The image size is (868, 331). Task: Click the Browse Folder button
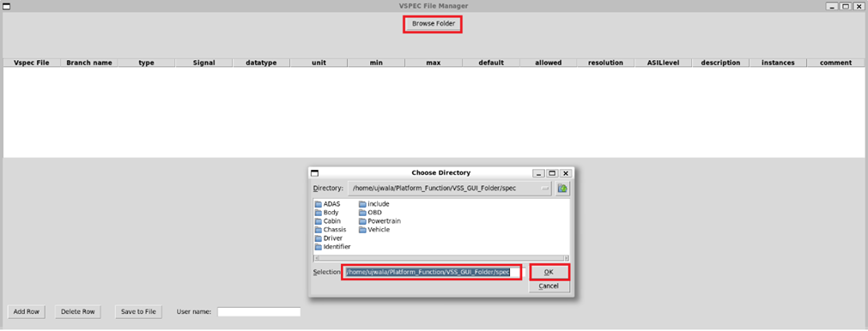coord(433,24)
